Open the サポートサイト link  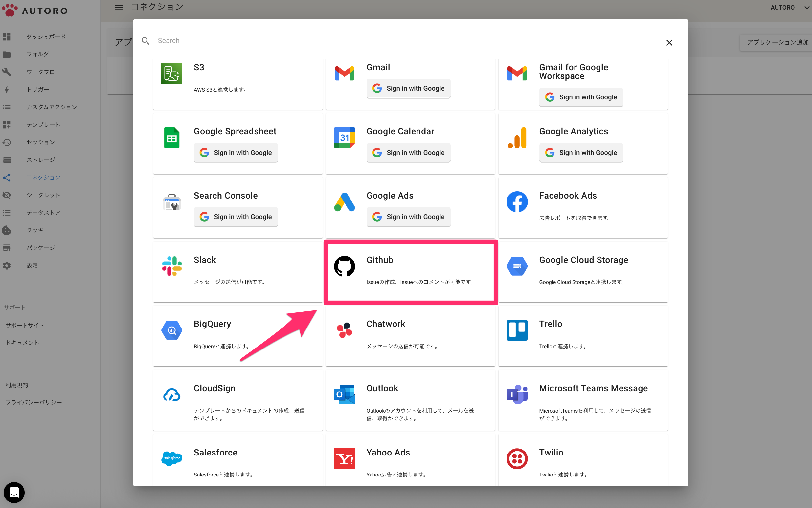click(x=25, y=325)
